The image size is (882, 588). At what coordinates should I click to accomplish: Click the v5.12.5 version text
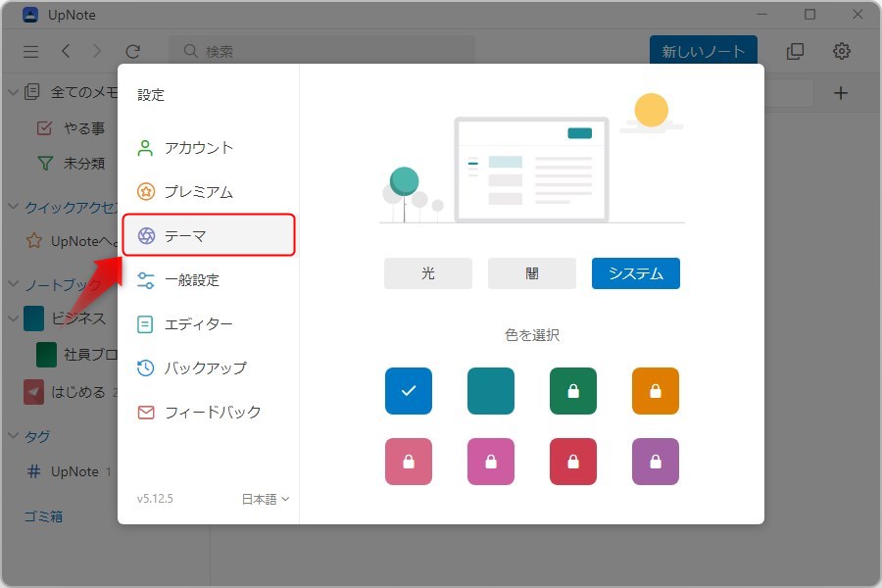(155, 499)
